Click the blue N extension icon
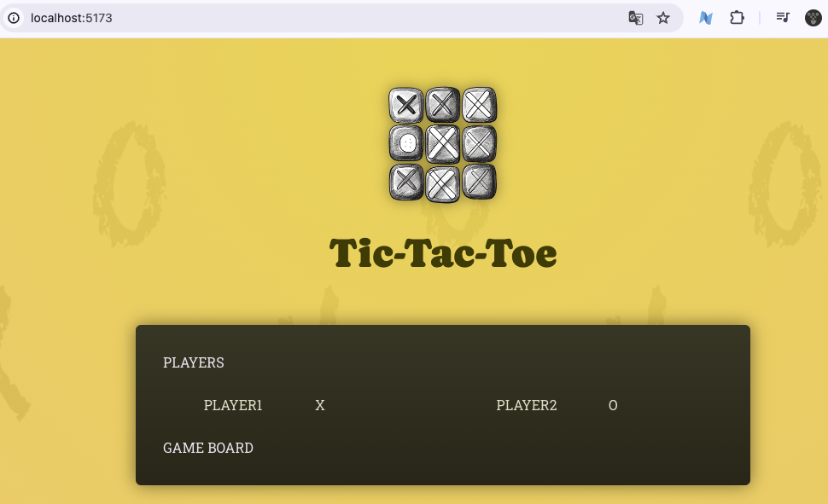The width and height of the screenshot is (828, 504). (706, 18)
